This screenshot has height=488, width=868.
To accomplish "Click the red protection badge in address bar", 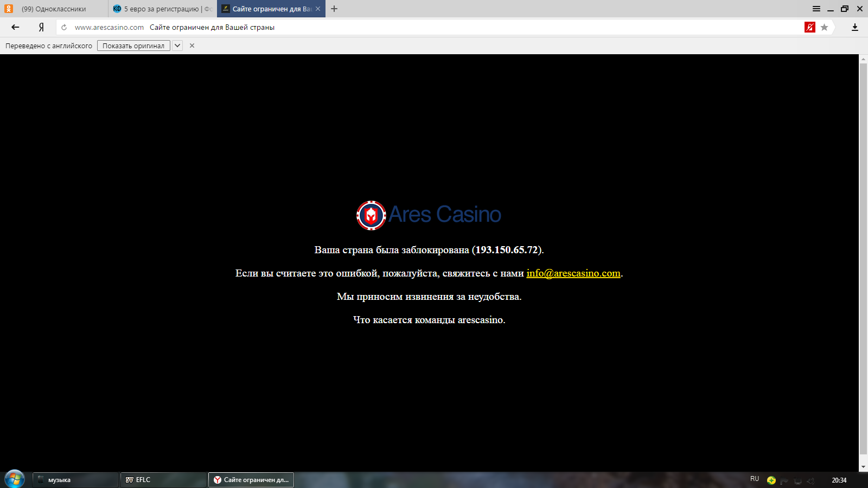I will [810, 27].
